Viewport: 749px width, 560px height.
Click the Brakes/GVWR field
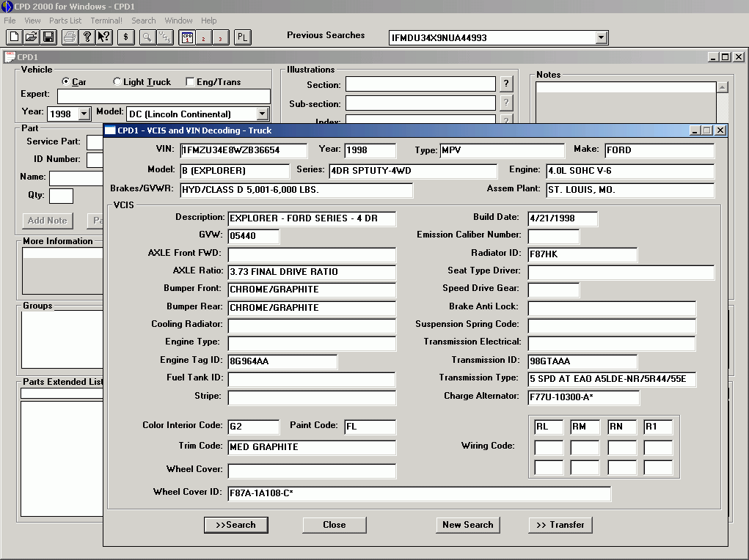pos(296,190)
